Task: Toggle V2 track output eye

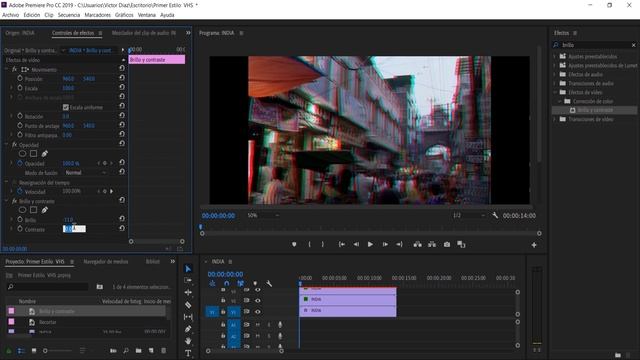Action: (258, 300)
